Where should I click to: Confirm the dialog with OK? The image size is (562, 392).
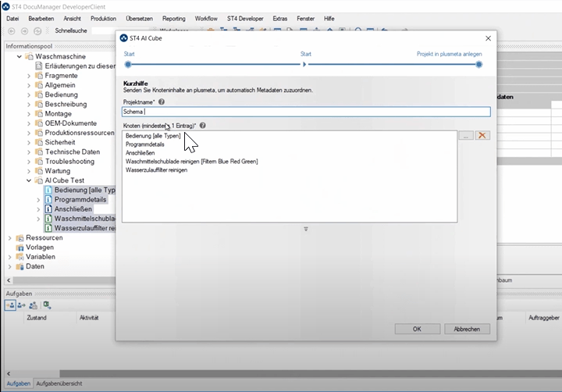click(x=417, y=329)
